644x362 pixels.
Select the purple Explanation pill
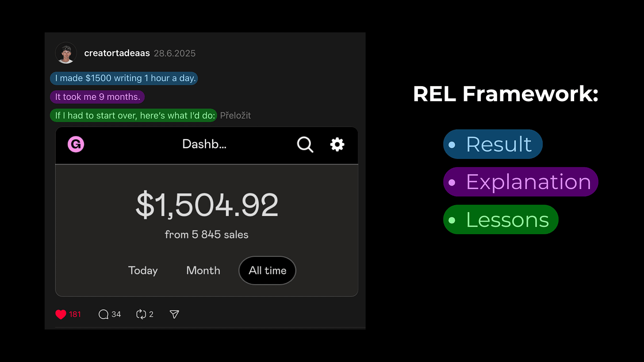pos(521,182)
